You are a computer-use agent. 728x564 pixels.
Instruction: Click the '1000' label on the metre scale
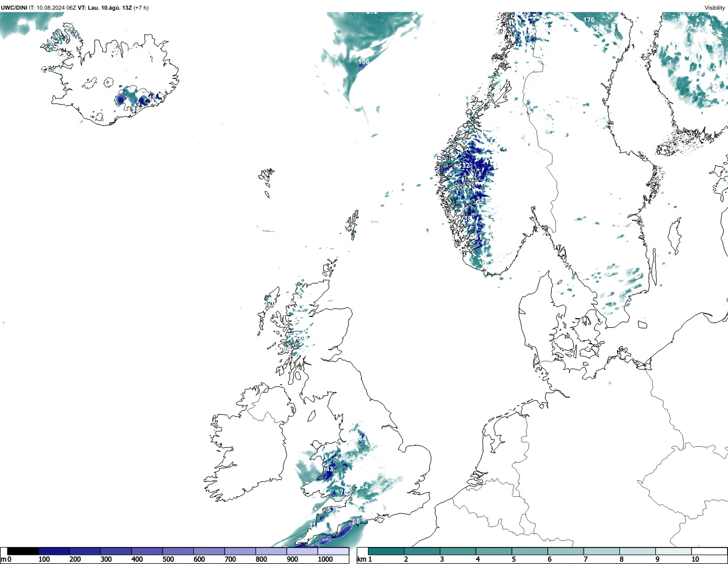pos(325,559)
